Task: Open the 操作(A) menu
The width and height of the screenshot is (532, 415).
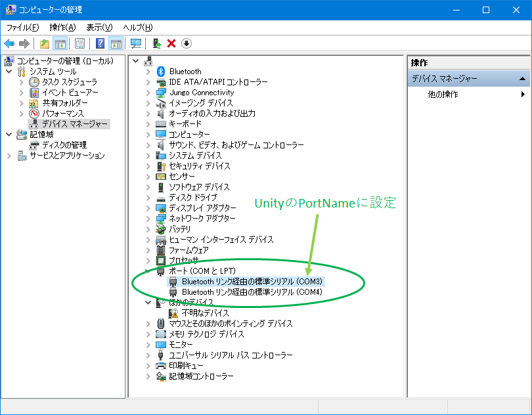Action: (62, 28)
